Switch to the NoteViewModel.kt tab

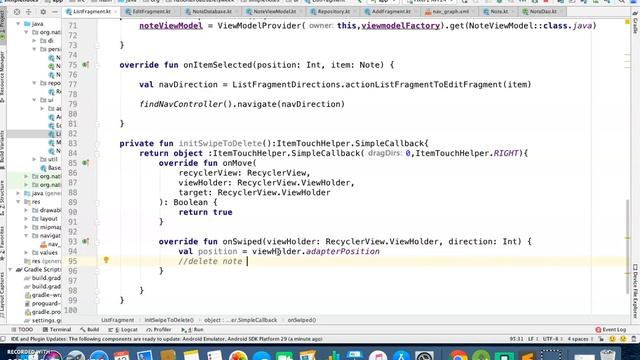274,12
